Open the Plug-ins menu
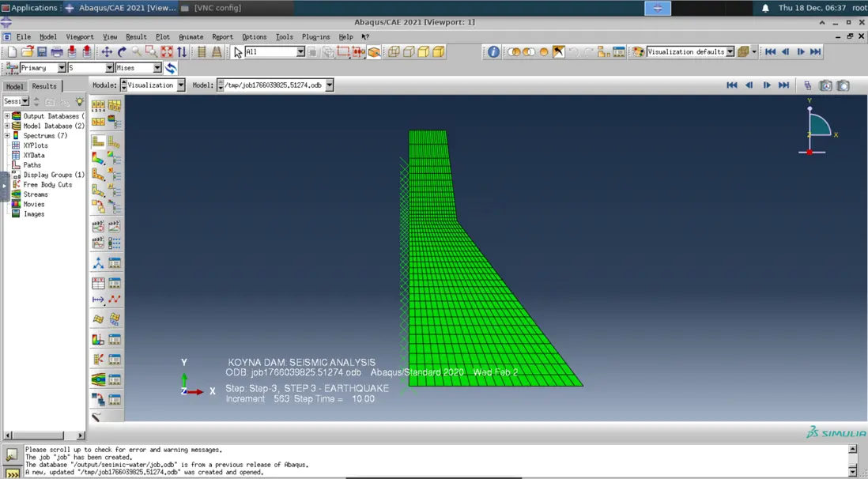 pyautogui.click(x=315, y=37)
